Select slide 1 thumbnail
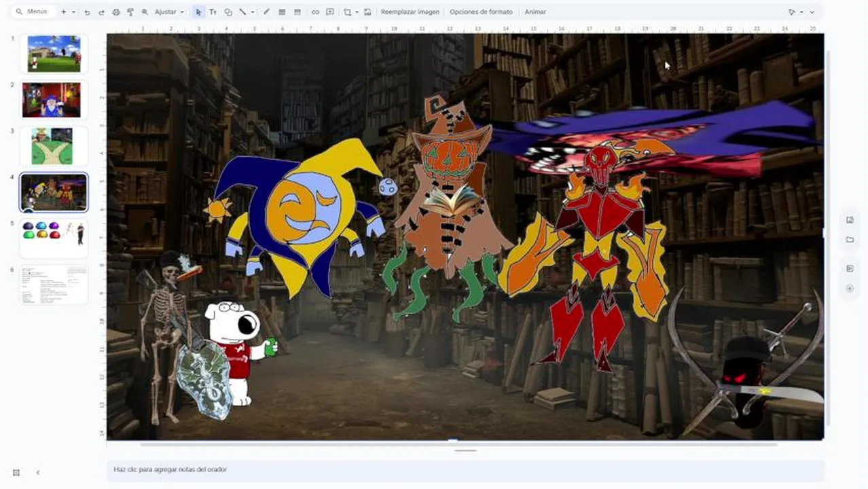The image size is (868, 489). 54,54
